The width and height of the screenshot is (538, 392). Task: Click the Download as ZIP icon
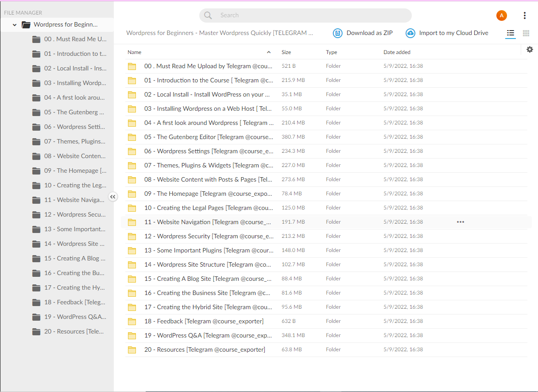click(x=338, y=33)
